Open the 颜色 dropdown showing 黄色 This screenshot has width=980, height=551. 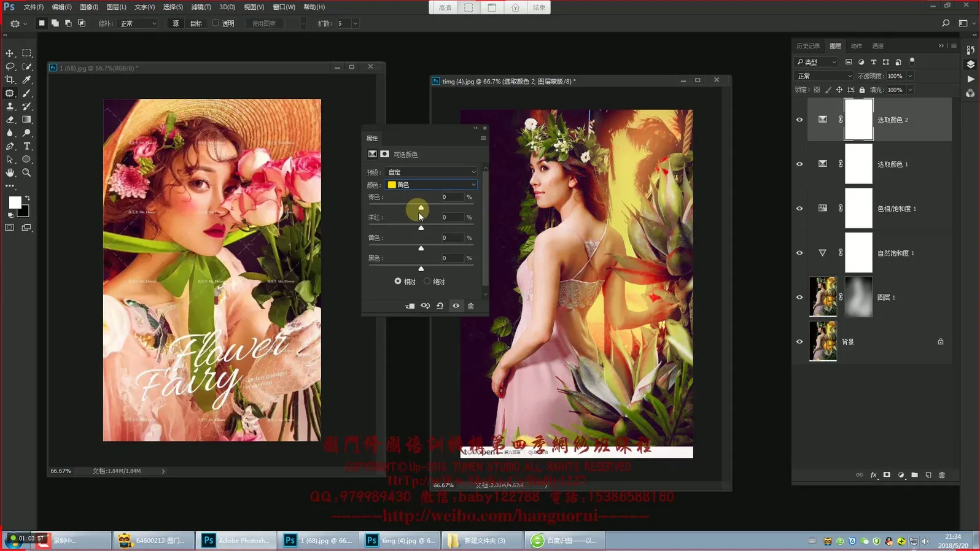[432, 185]
